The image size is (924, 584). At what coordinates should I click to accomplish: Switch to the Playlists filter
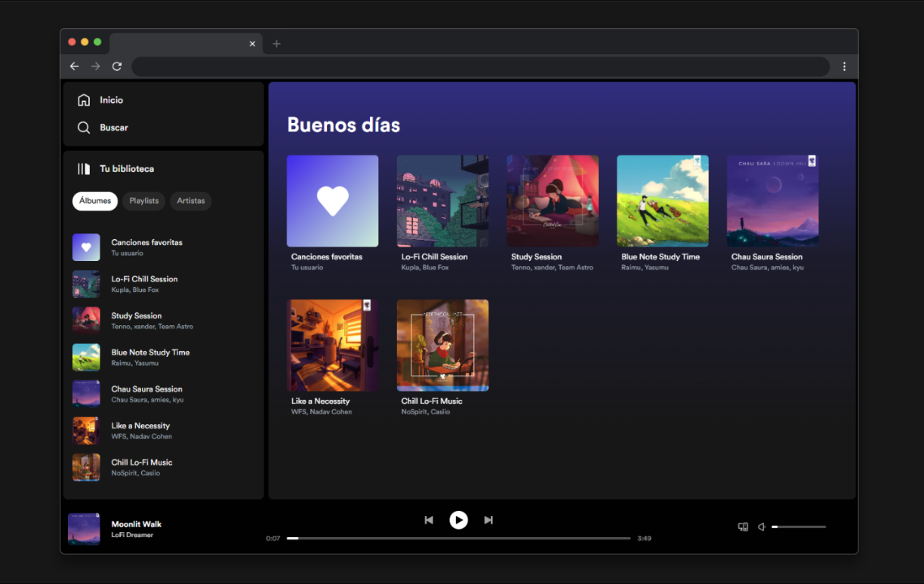(143, 201)
